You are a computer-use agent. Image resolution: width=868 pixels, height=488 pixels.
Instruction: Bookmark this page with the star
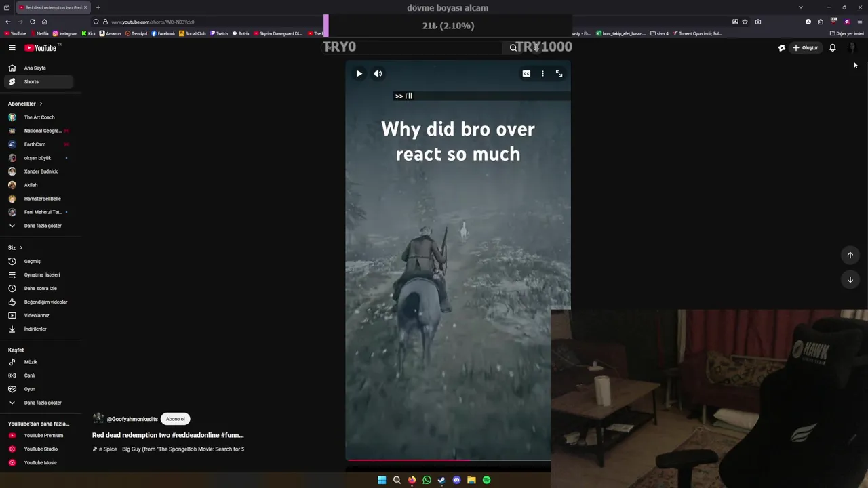point(745,22)
